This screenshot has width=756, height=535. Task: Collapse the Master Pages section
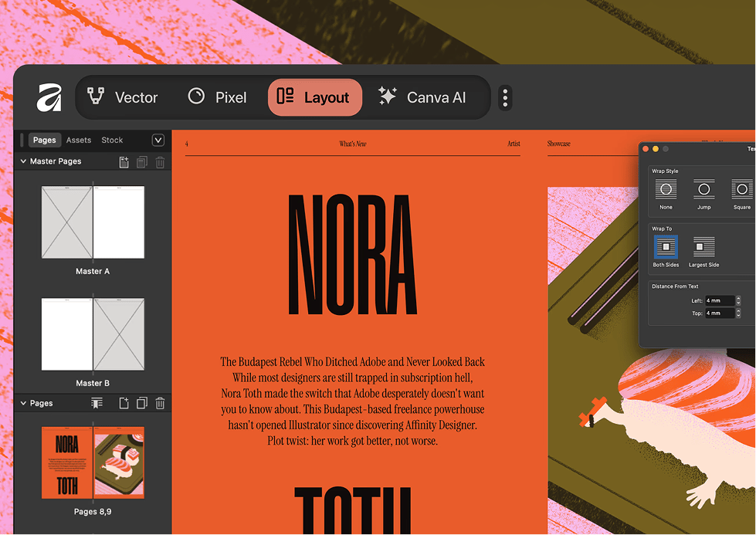coord(23,161)
